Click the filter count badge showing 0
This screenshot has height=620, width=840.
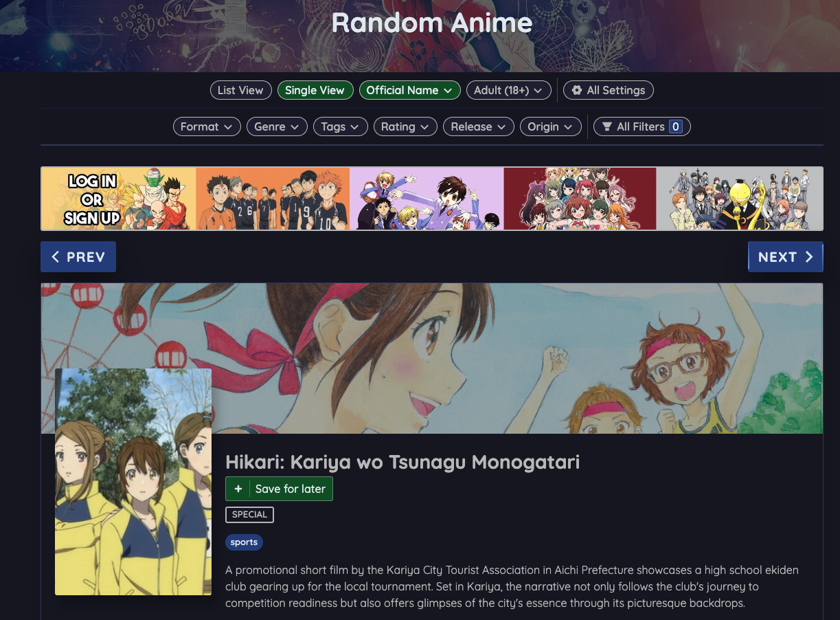676,126
